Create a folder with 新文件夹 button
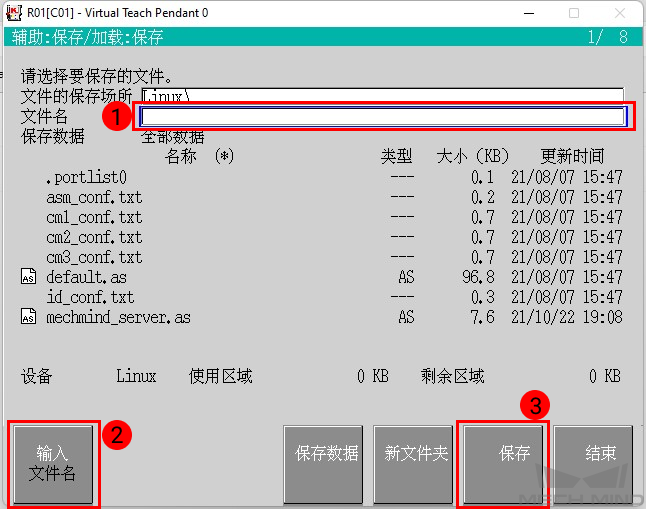 pos(413,464)
